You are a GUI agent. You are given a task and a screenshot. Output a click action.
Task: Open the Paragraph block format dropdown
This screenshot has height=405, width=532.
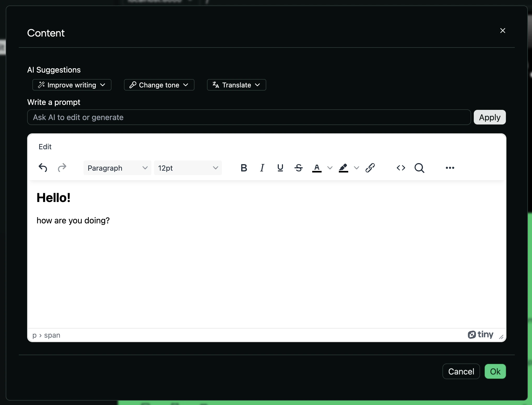pyautogui.click(x=117, y=168)
